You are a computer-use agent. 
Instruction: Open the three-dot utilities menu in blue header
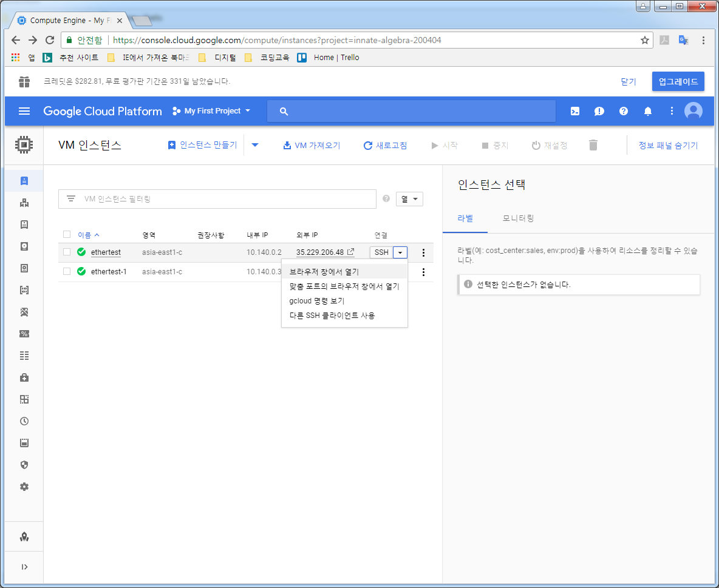point(671,111)
